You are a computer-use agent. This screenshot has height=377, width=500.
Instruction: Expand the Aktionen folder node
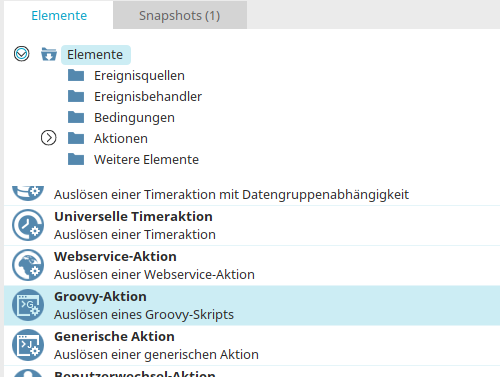click(x=49, y=138)
